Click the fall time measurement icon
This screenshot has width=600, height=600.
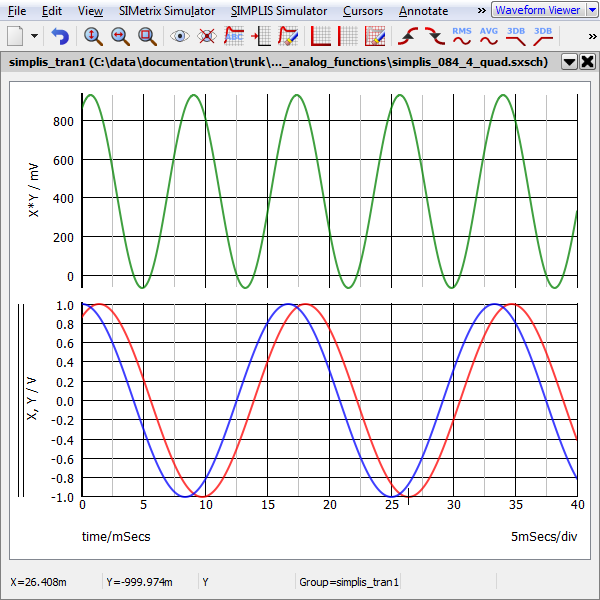coord(433,36)
